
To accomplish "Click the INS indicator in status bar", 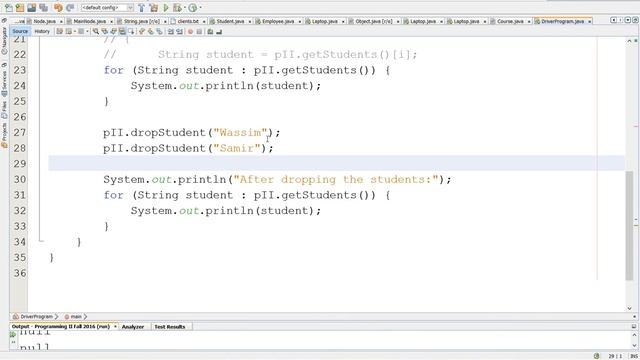I will tap(634, 356).
